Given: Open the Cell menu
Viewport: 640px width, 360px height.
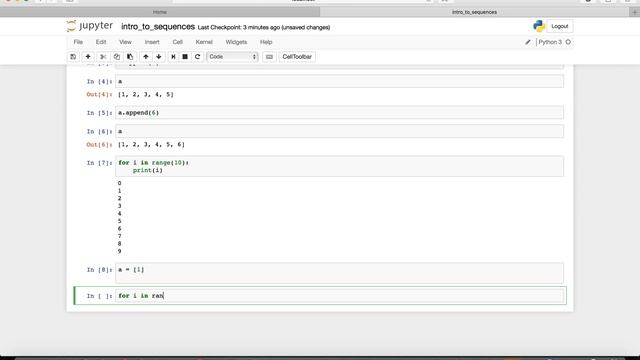Looking at the screenshot, I should pyautogui.click(x=178, y=42).
